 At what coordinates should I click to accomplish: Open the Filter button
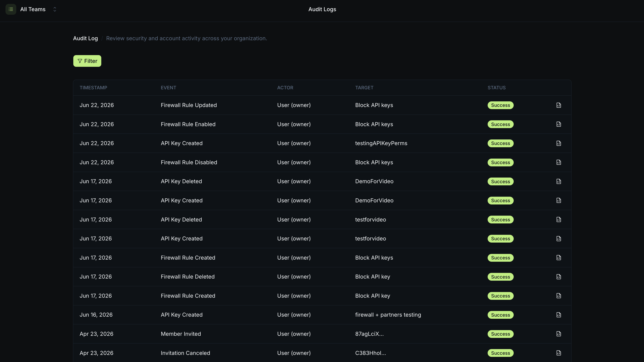(87, 61)
